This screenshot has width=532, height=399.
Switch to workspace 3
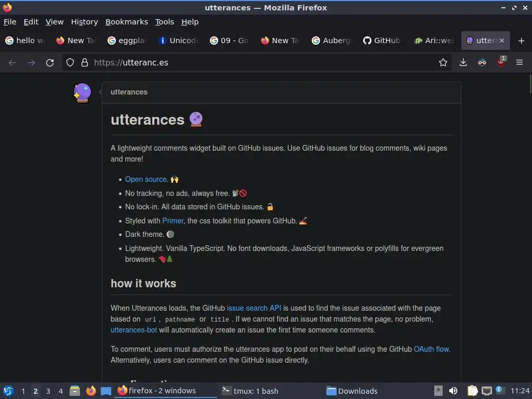pyautogui.click(x=48, y=391)
